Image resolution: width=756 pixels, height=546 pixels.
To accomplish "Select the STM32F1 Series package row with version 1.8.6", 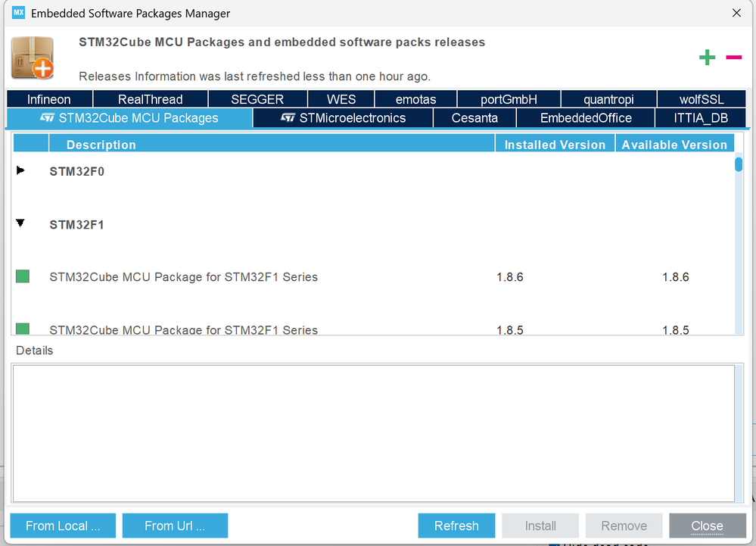I will (x=373, y=277).
